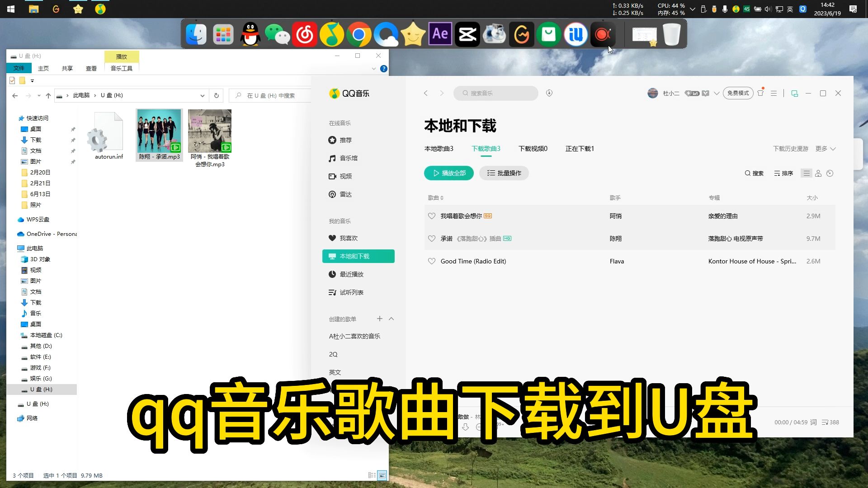The image size is (868, 488).
Task: Open the user account dropdown arrow
Action: (717, 93)
